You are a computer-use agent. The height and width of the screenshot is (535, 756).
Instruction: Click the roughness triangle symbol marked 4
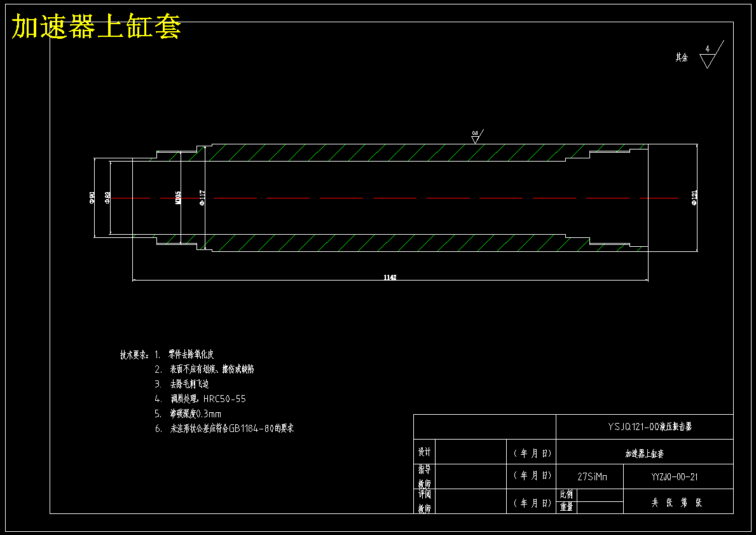point(711,55)
